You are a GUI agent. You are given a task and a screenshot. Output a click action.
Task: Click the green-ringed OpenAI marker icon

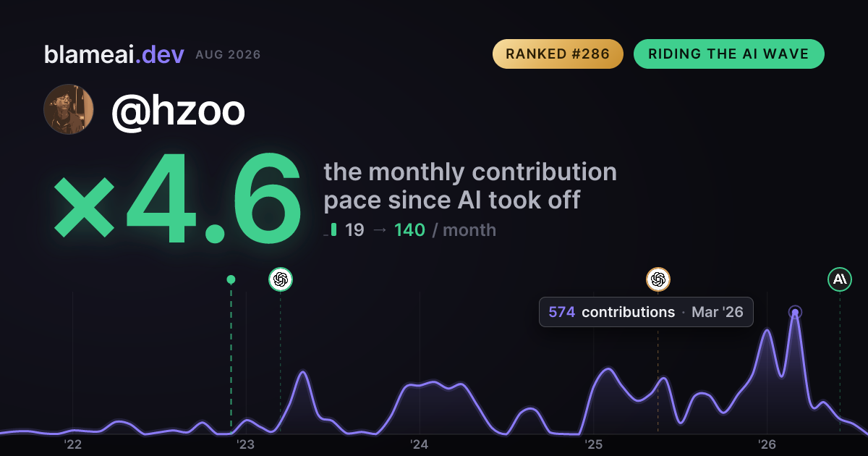281,279
